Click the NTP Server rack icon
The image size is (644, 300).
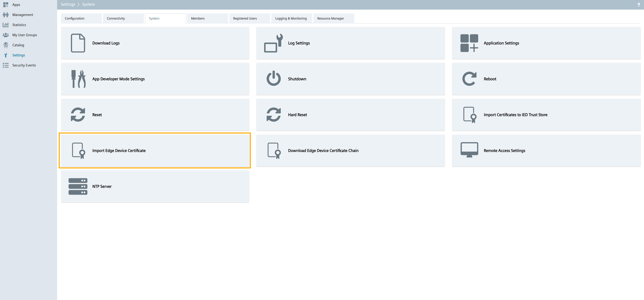click(78, 186)
